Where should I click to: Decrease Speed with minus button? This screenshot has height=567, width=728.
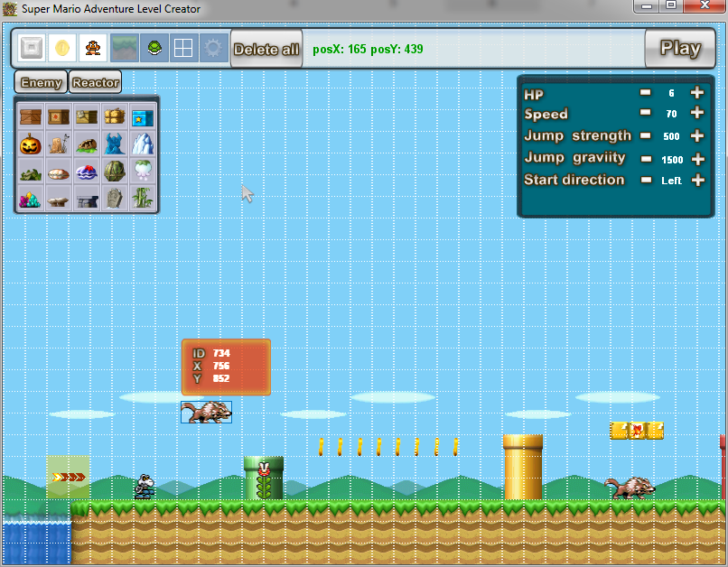[x=646, y=112]
